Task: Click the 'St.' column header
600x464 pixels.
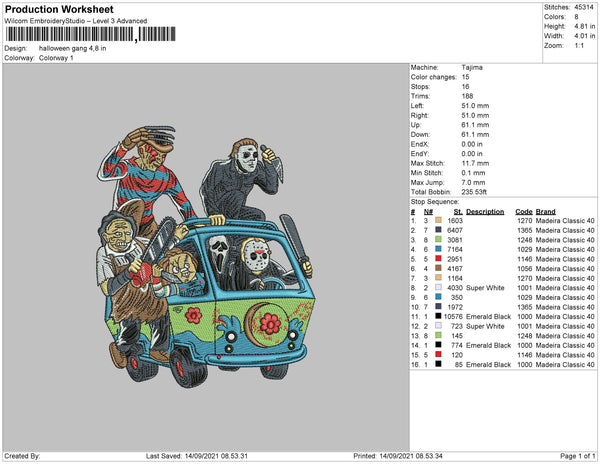Action: point(458,212)
